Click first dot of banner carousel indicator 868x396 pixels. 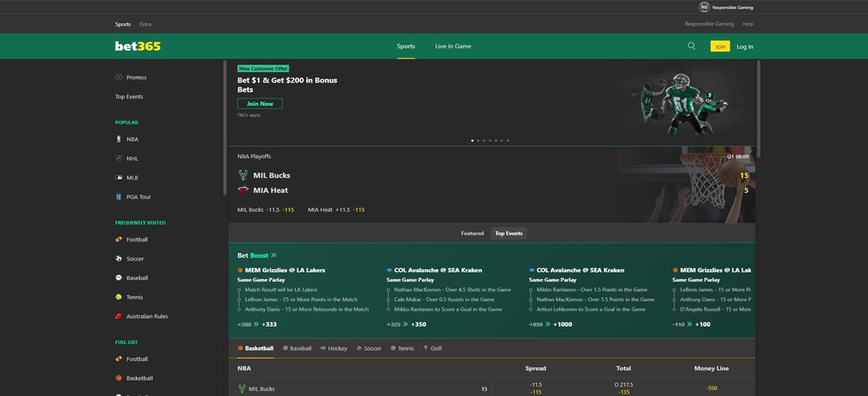click(472, 140)
